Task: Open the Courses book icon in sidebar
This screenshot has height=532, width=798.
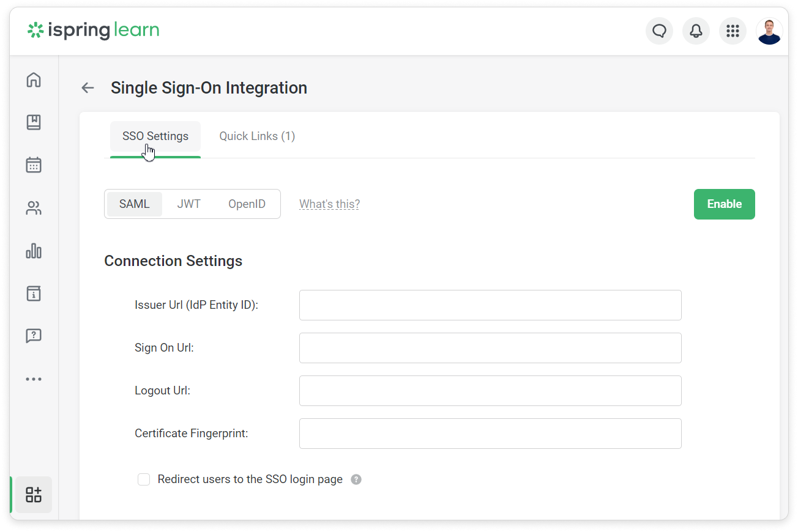Action: click(x=34, y=122)
